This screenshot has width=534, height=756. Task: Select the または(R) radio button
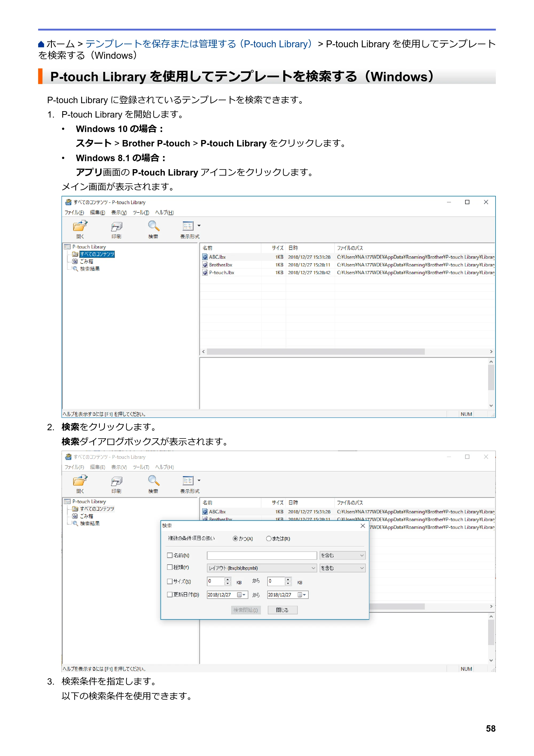[x=269, y=539]
